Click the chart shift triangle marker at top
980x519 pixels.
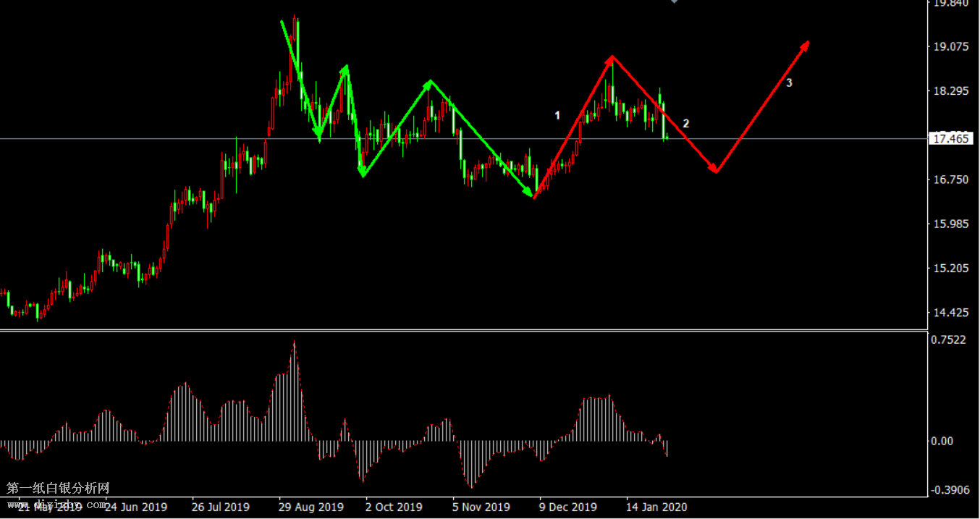[x=675, y=2]
